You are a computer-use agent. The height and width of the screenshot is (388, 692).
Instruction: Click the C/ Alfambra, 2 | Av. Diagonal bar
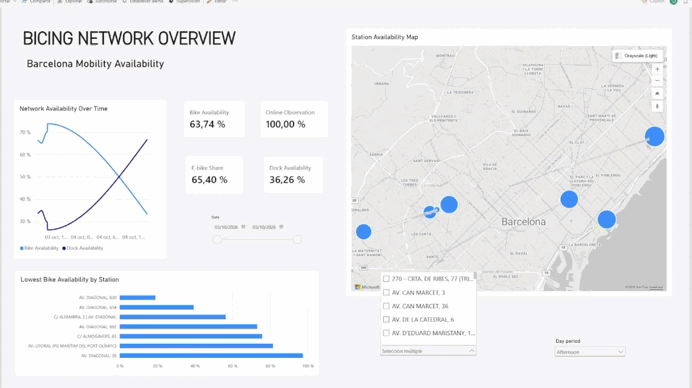pyautogui.click(x=173, y=317)
